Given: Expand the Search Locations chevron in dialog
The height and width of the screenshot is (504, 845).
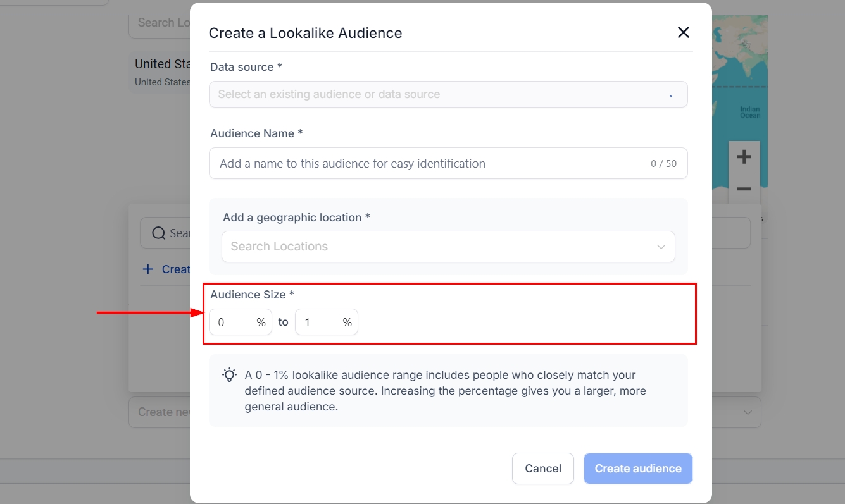Looking at the screenshot, I should 661,247.
